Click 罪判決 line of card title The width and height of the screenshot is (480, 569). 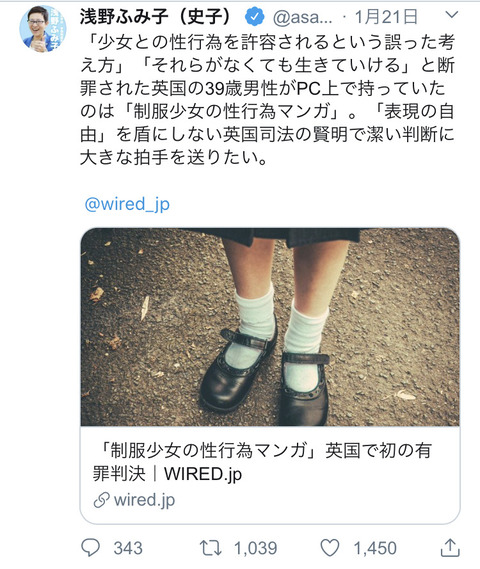[x=119, y=474]
